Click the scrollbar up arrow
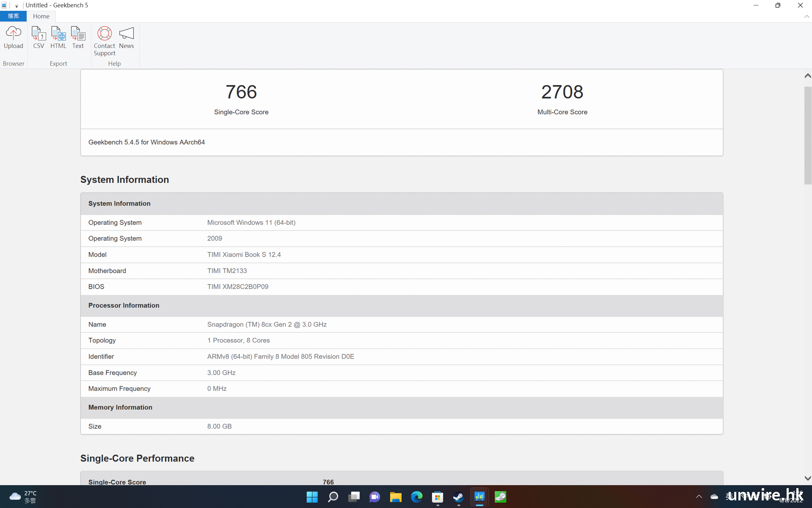 [807, 76]
